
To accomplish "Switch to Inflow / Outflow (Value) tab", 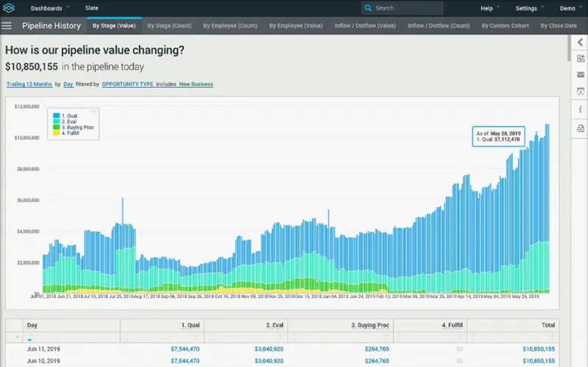I will pyautogui.click(x=365, y=26).
